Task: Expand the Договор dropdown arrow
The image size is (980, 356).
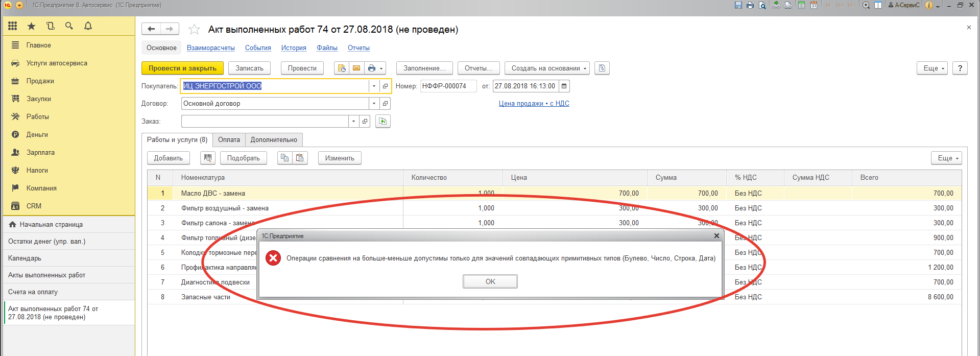Action: coord(374,104)
